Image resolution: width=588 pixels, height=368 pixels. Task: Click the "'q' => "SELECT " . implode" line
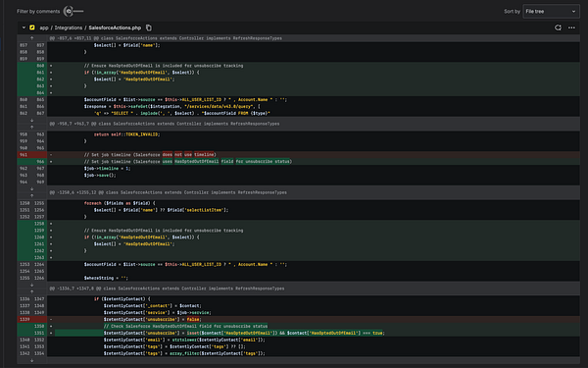[182, 114]
